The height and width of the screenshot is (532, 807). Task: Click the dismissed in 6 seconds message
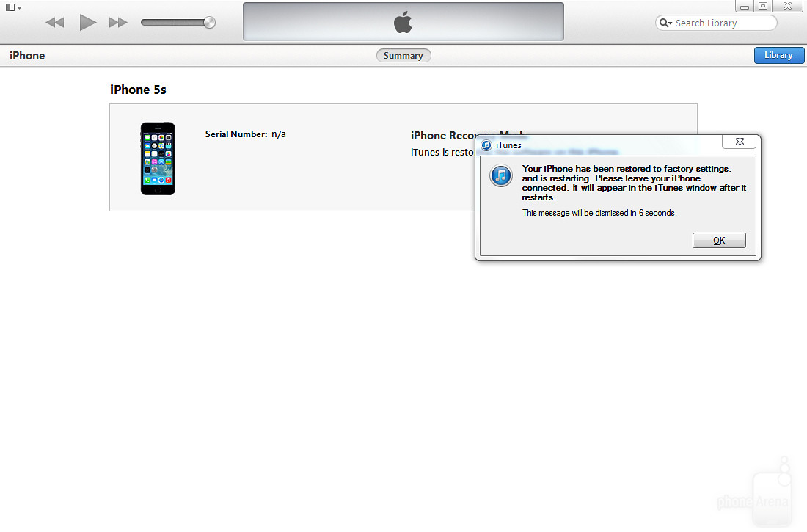pyautogui.click(x=599, y=213)
